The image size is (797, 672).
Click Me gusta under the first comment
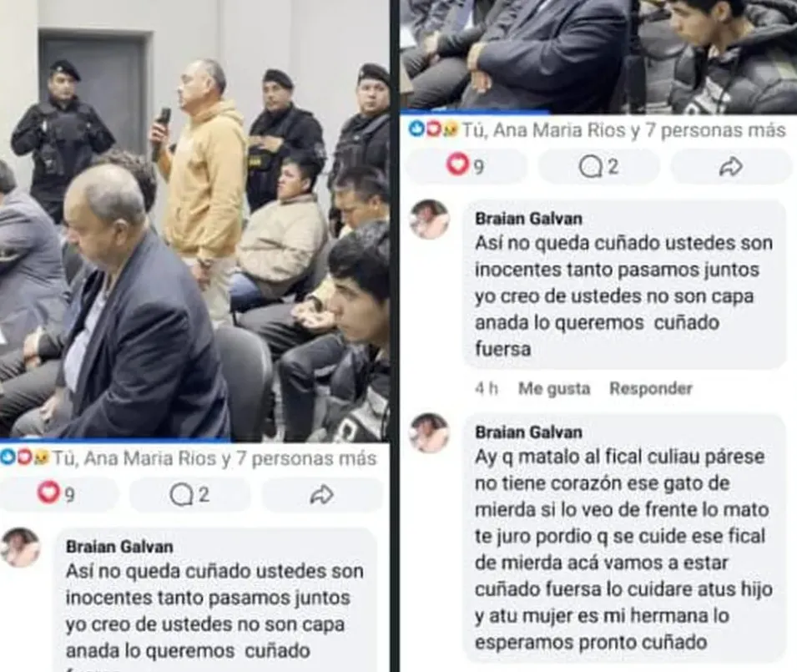coord(554,389)
